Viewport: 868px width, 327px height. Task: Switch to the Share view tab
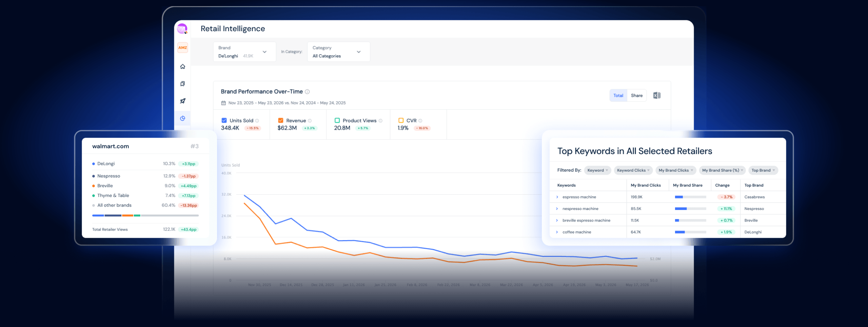[x=636, y=96]
